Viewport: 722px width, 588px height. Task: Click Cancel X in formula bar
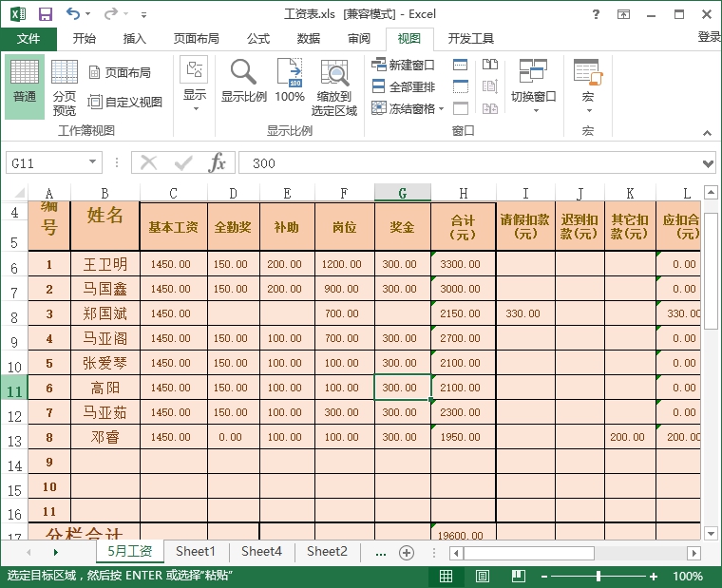click(148, 163)
